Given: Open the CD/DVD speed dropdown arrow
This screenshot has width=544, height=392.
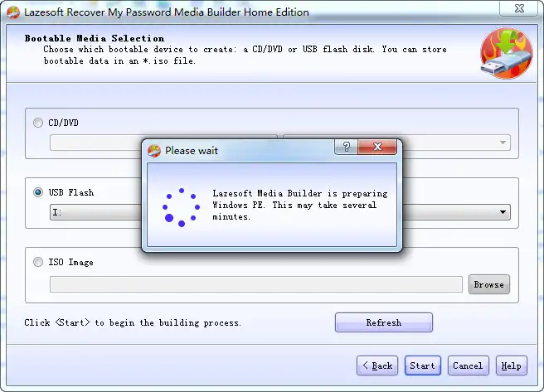Looking at the screenshot, I should (503, 143).
